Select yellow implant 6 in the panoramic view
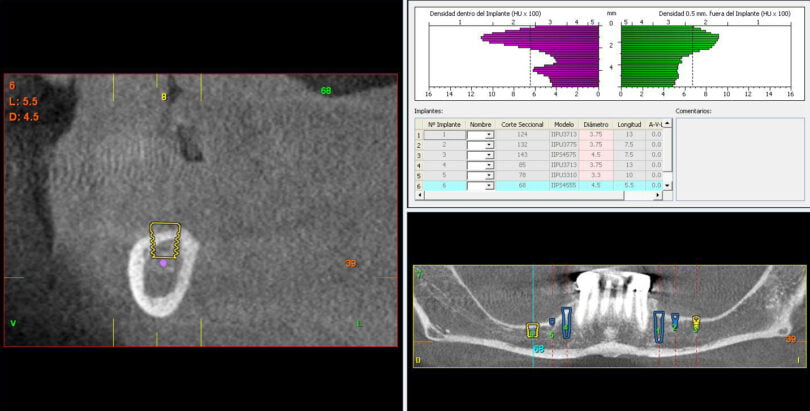The image size is (810, 411). coord(532,329)
